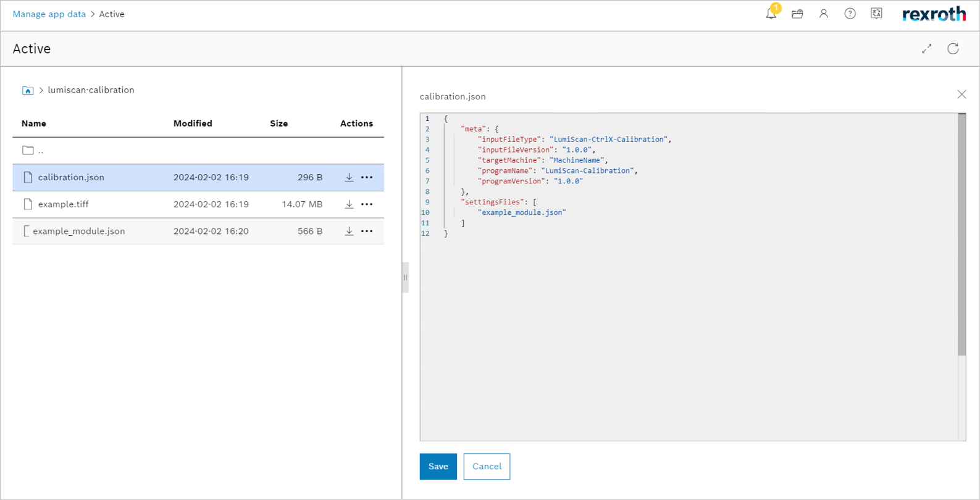Viewport: 980px width, 500px height.
Task: Select the example.tiff file
Action: tap(63, 204)
